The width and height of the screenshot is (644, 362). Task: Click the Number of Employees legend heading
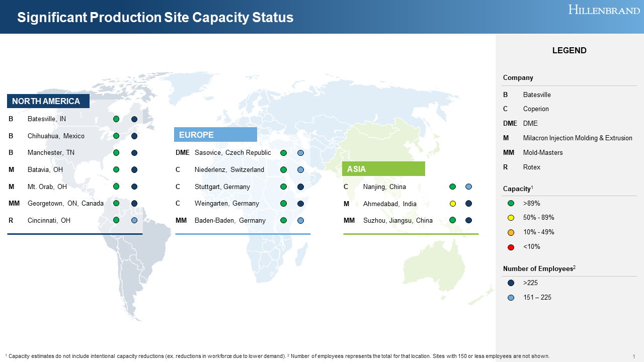coord(539,269)
